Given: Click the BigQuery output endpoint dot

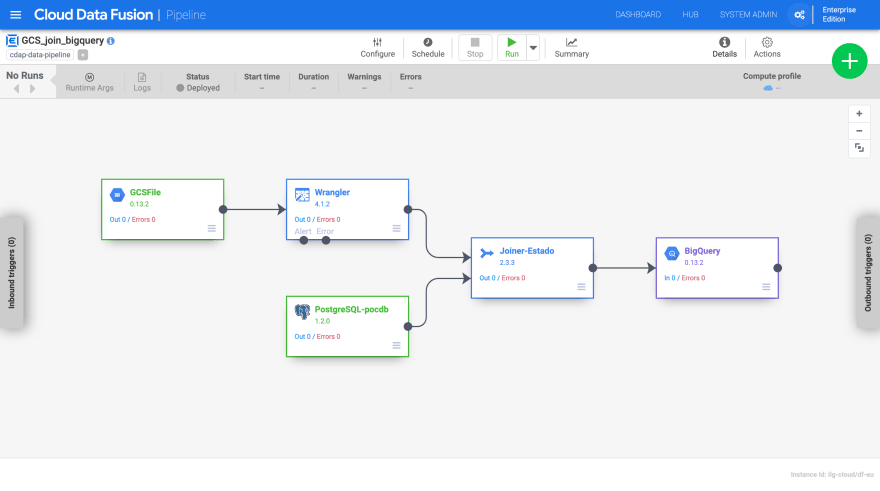Looking at the screenshot, I should coord(777,268).
